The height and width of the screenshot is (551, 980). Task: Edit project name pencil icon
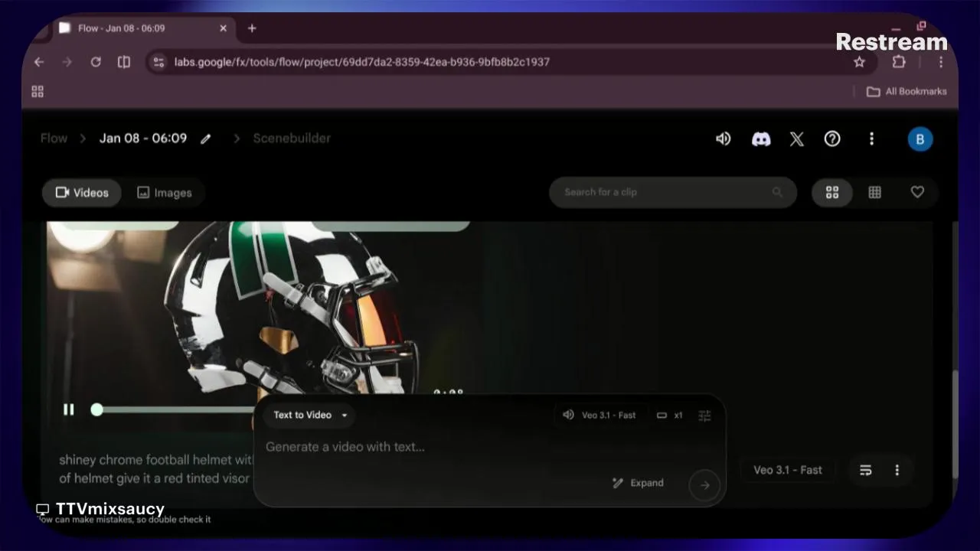[205, 139]
